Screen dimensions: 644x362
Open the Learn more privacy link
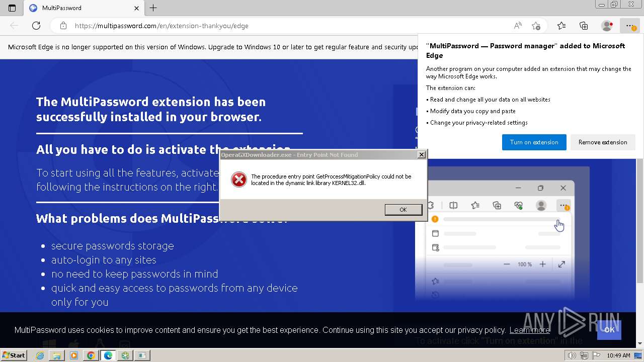529,330
